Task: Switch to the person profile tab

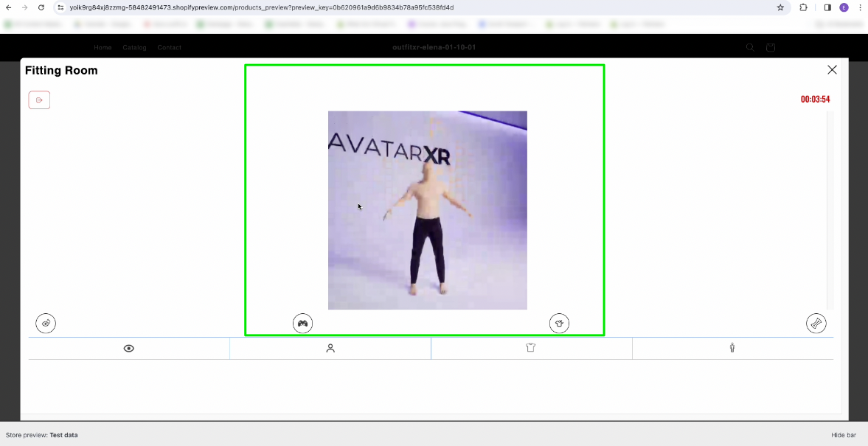Action: (330, 348)
